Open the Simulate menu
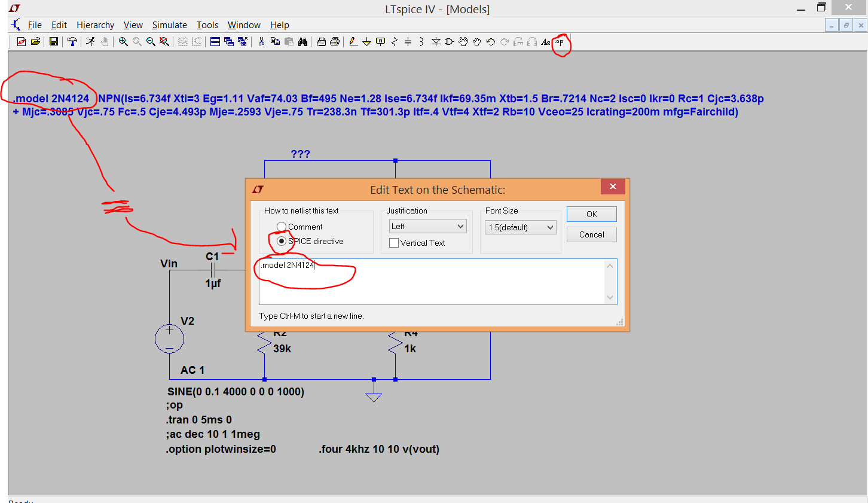The width and height of the screenshot is (868, 503). pyautogui.click(x=170, y=25)
